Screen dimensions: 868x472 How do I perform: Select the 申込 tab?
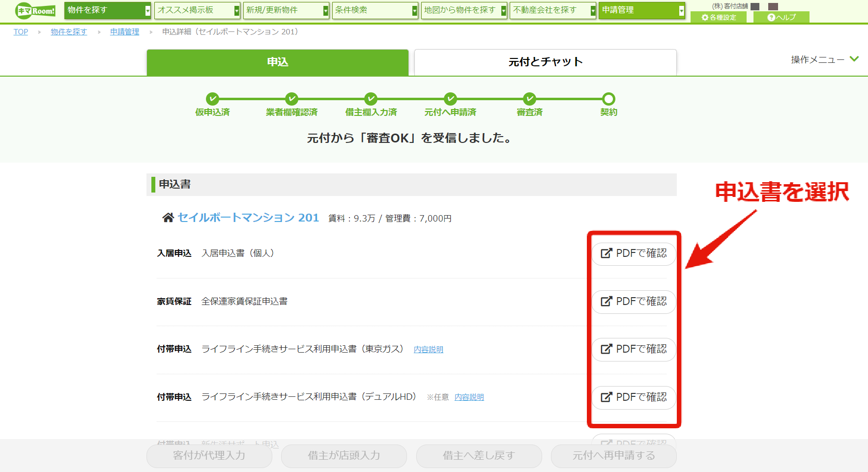coord(278,62)
